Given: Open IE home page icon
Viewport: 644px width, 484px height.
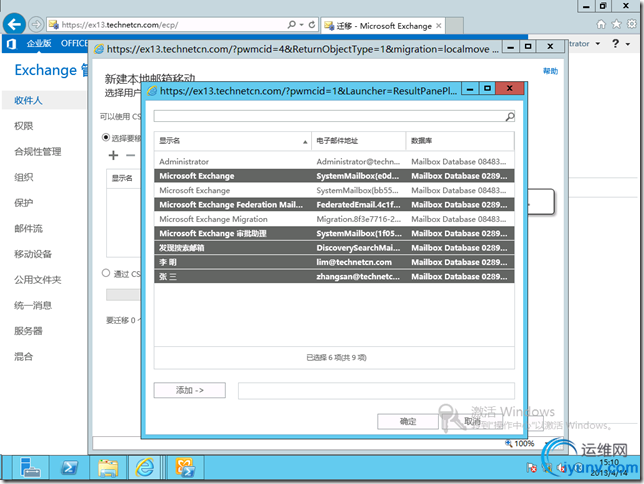Looking at the screenshot, I should (x=601, y=24).
